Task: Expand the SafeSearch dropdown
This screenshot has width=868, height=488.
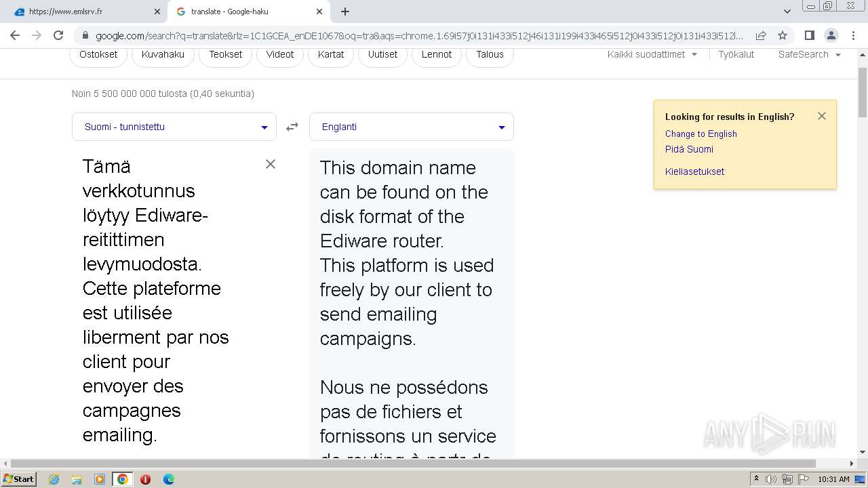Action: click(x=810, y=54)
